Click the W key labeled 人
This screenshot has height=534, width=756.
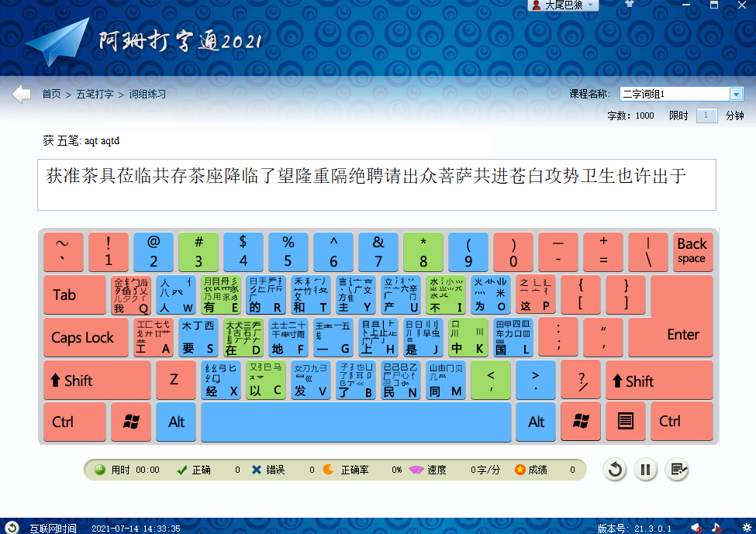[x=175, y=295]
